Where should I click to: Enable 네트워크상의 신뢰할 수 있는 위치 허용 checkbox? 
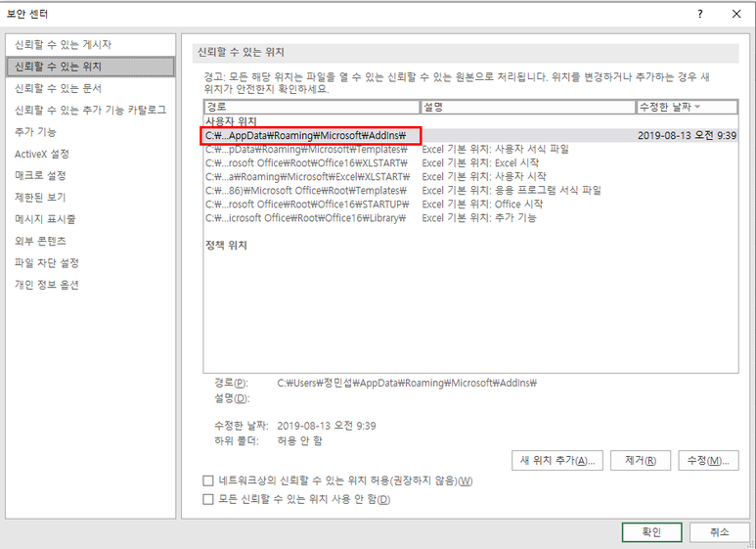coord(207,480)
